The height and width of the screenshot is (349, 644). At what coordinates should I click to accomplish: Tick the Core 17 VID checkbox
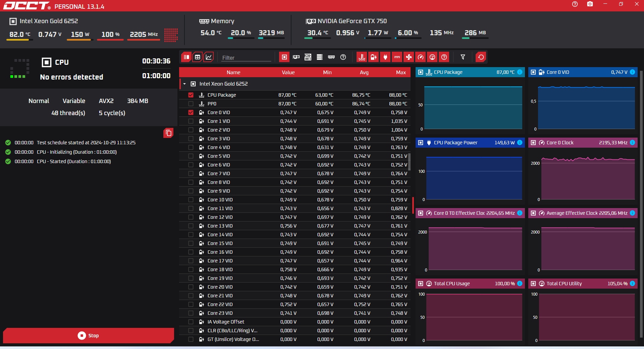191,261
